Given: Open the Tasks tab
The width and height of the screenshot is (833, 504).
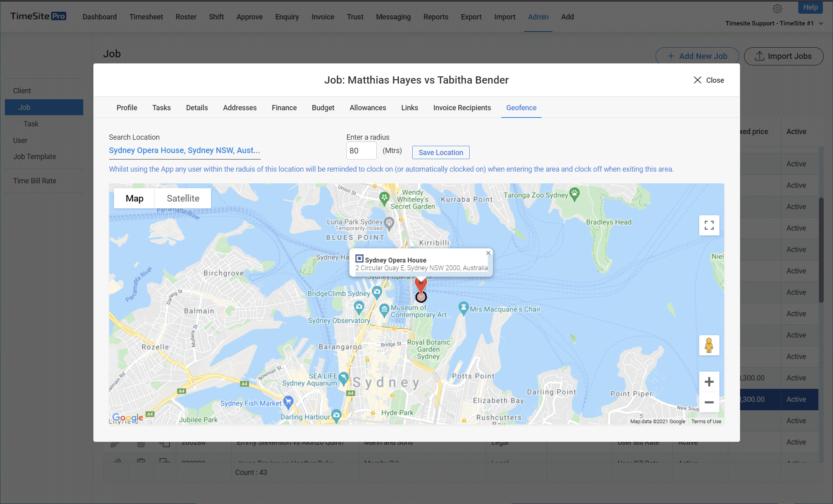Looking at the screenshot, I should tap(162, 108).
